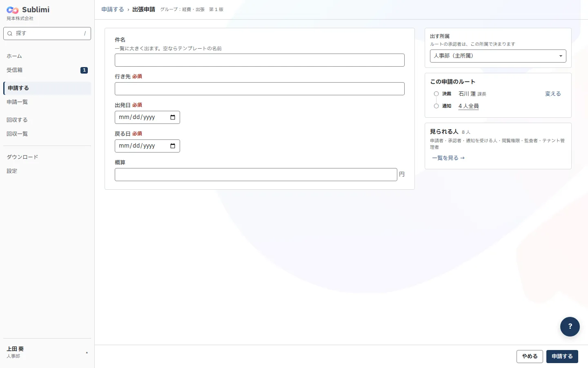The image size is (588, 368).
Task: Click the この申請のルート heading
Action: (x=453, y=82)
